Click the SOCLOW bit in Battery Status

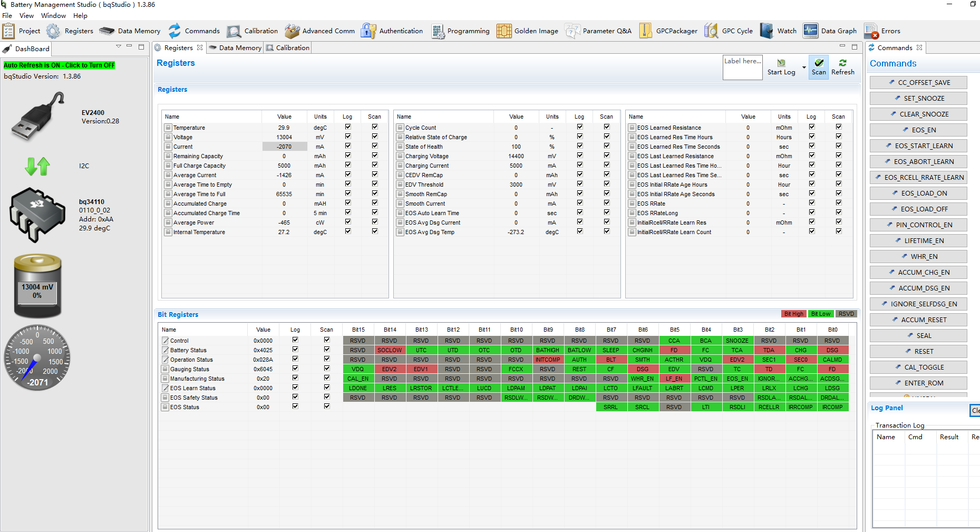(x=390, y=350)
